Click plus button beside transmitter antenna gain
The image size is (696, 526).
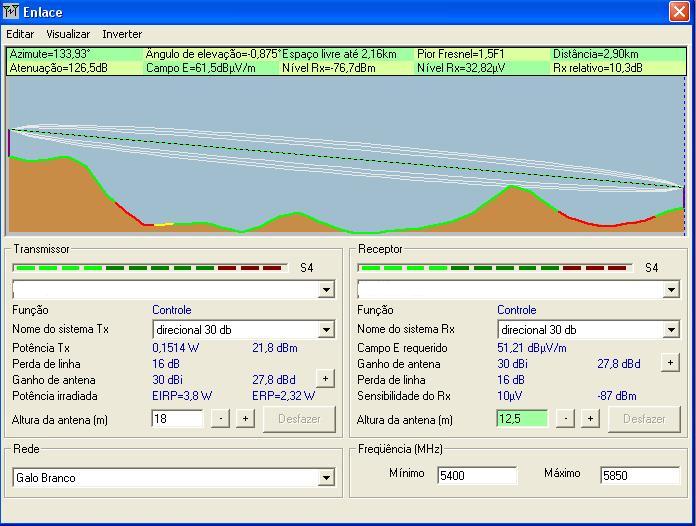(325, 379)
